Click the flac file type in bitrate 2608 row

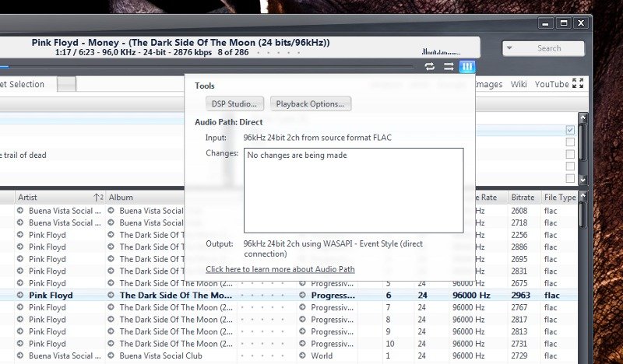[x=551, y=211]
